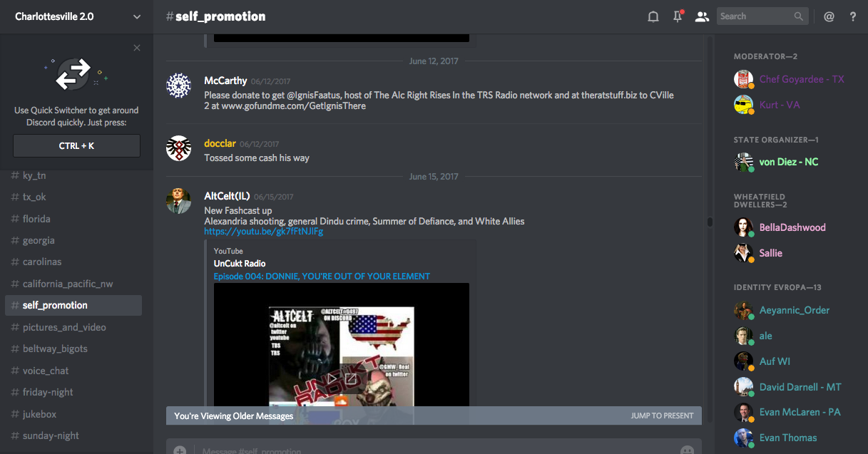This screenshot has width=868, height=454.
Task: Click the McCarthy user avatar in chat
Action: click(178, 86)
